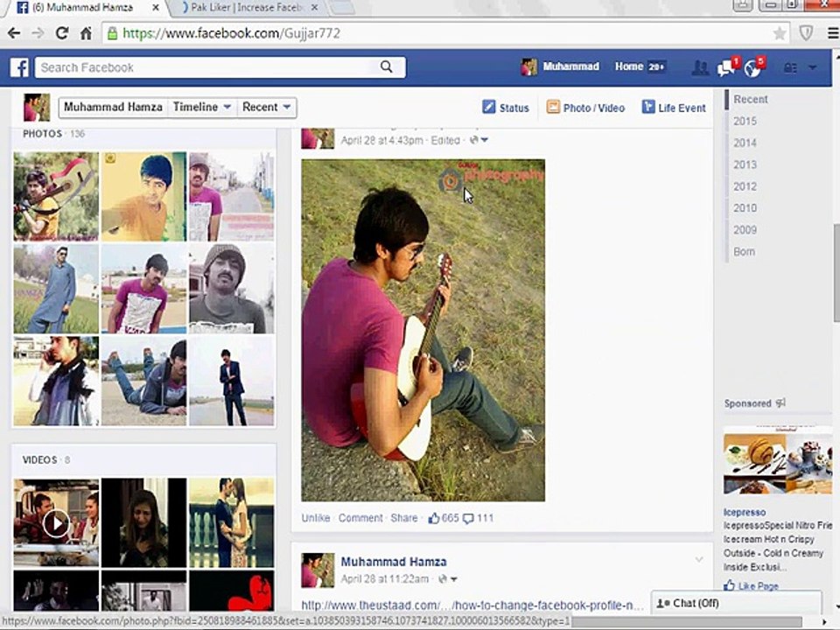The width and height of the screenshot is (840, 630).
Task: Click the Sponsored megaphone icon
Action: (x=780, y=402)
